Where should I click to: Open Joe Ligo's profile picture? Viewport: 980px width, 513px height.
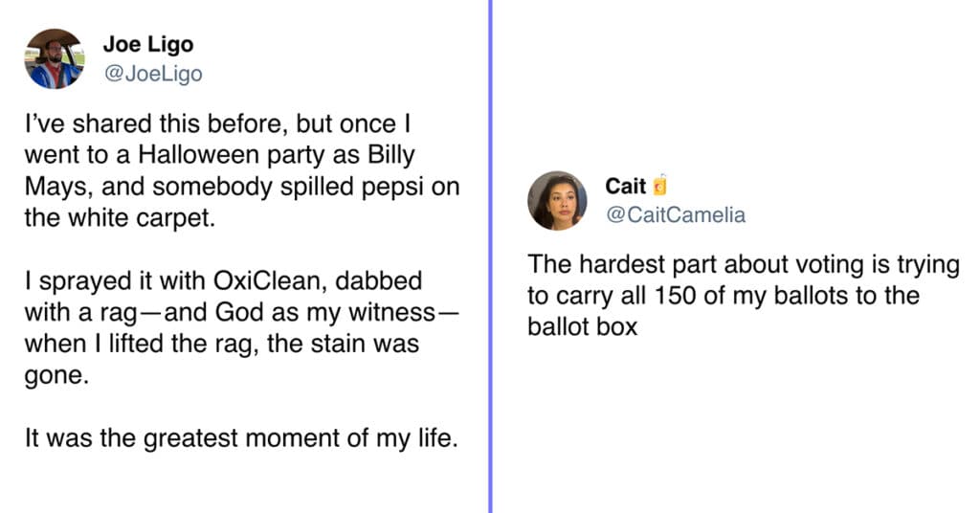[55, 58]
